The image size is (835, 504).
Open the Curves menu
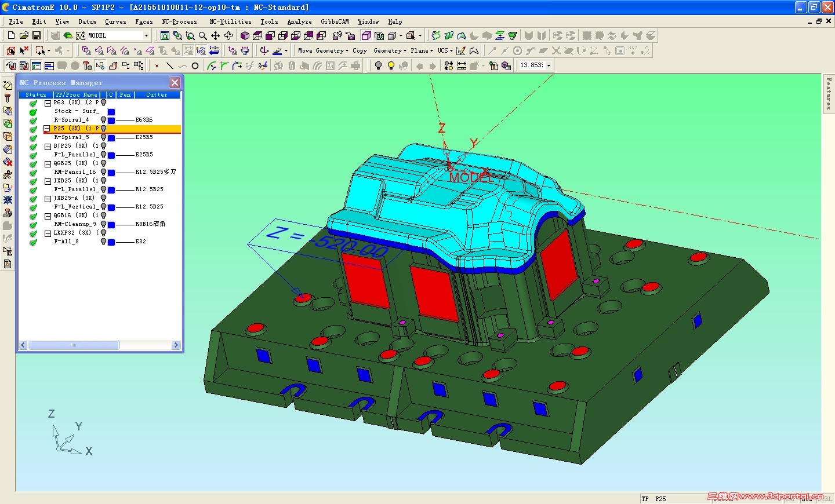(115, 21)
